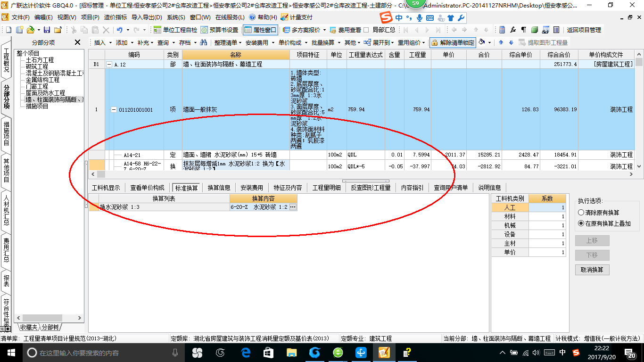
Task: Open the 系统(S) menu
Action: coord(176,17)
